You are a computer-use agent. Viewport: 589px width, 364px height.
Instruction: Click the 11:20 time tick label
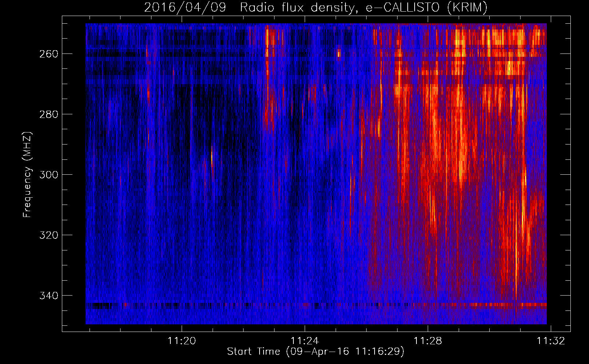pyautogui.click(x=181, y=341)
